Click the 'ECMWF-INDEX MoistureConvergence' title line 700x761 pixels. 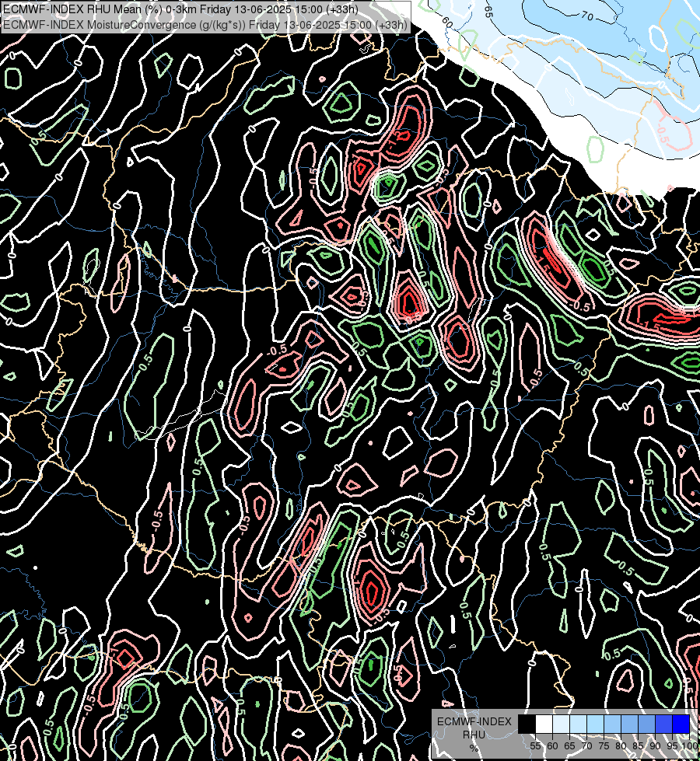(205, 25)
